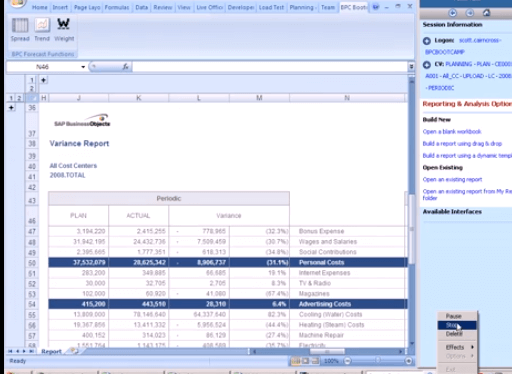
Task: Open the ribbon help icon
Action: 376,7
